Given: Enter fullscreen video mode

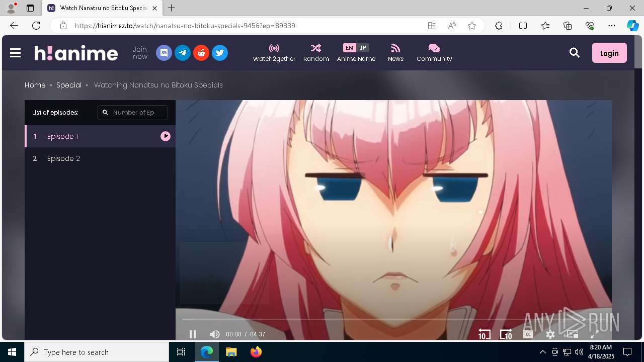Looking at the screenshot, I should [594, 334].
